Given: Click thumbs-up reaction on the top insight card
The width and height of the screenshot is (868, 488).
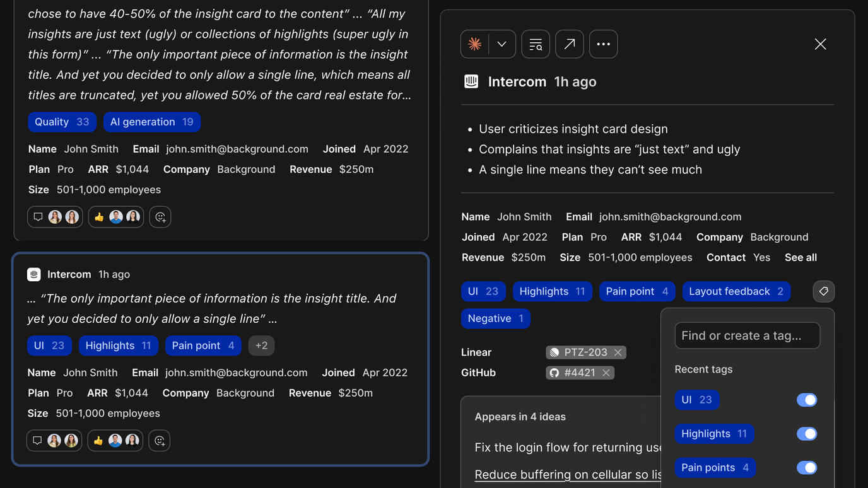Looking at the screenshot, I should (116, 217).
